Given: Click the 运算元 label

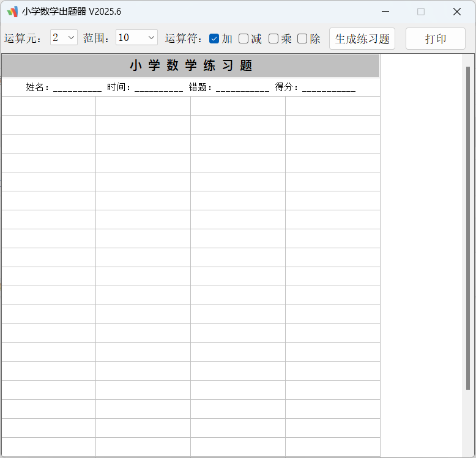Looking at the screenshot, I should tap(23, 39).
